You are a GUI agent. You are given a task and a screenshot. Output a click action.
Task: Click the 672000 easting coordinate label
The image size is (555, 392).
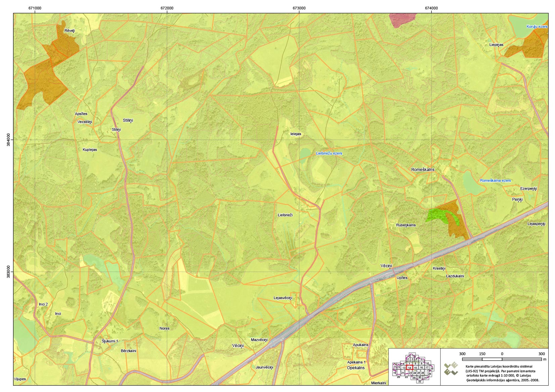click(x=167, y=8)
